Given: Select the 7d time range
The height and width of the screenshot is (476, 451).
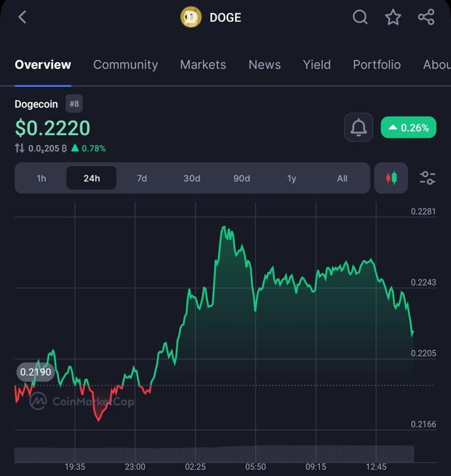Looking at the screenshot, I should pos(142,178).
